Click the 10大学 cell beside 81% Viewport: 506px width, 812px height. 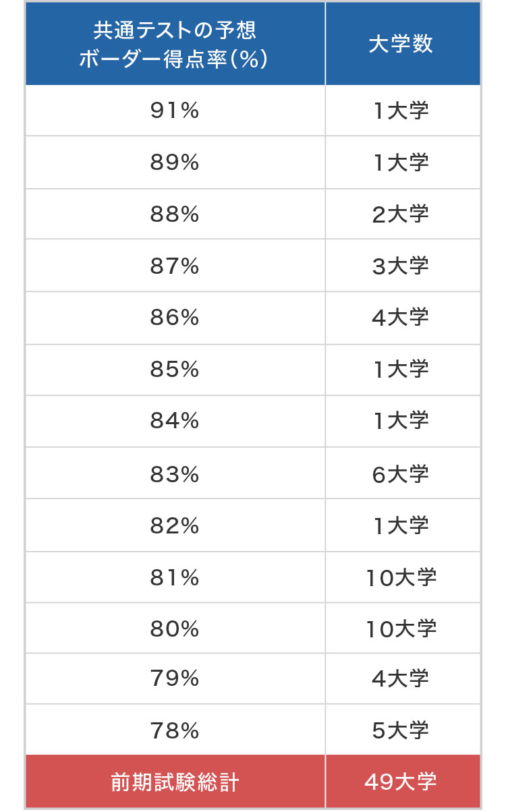click(403, 577)
